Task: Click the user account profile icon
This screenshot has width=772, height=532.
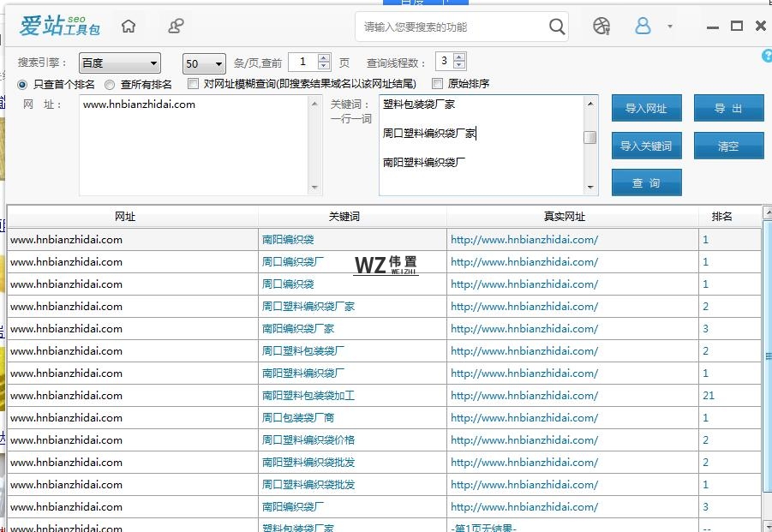Action: tap(643, 26)
